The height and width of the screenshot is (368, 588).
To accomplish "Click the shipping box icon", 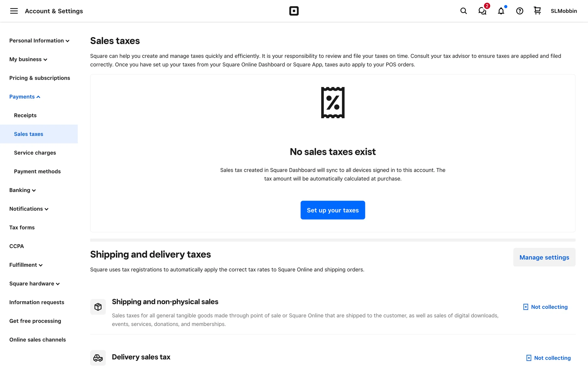I will tap(98, 307).
